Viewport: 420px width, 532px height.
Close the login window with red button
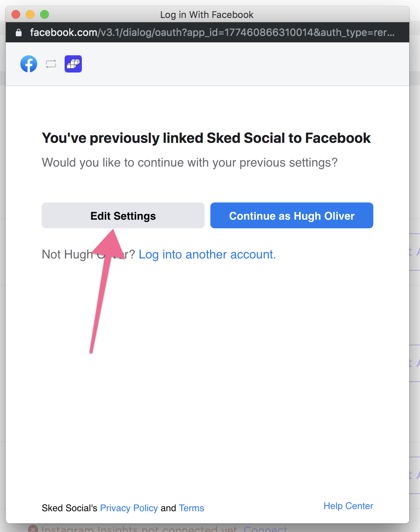[16, 14]
